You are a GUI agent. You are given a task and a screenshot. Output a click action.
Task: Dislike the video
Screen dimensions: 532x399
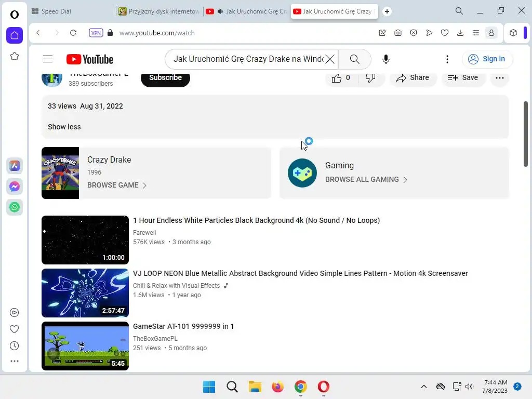point(370,78)
